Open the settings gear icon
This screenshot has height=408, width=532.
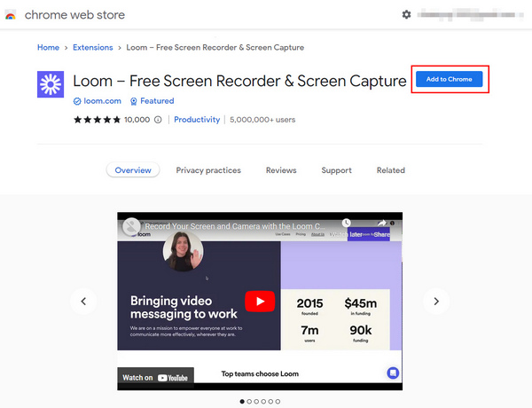click(406, 14)
